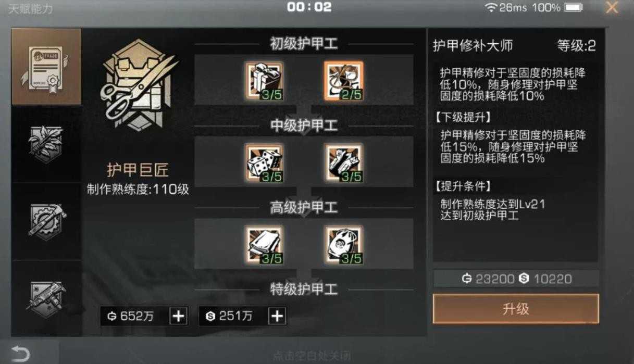
Task: Go back with the return arrow
Action: (x=20, y=354)
